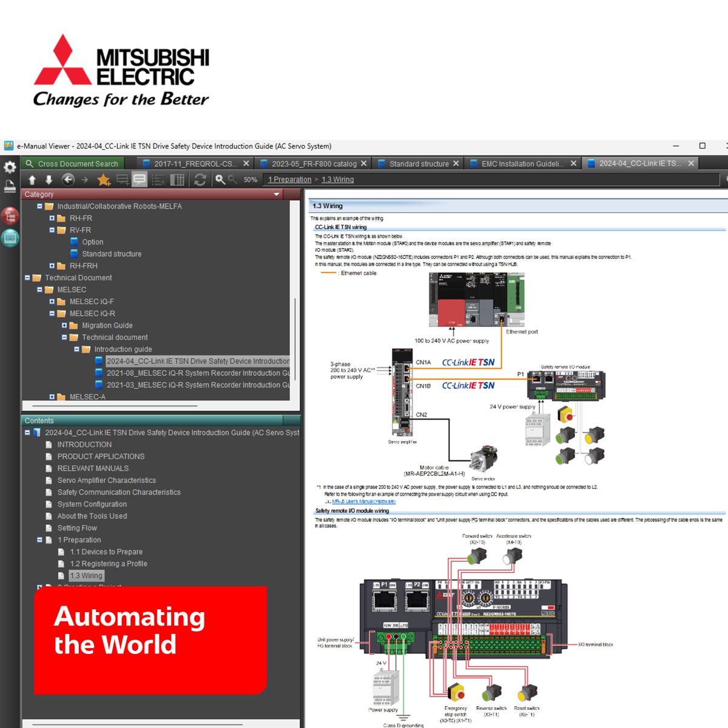Open the teal open-book sidebar icon
This screenshot has width=728, height=728.
(10, 238)
